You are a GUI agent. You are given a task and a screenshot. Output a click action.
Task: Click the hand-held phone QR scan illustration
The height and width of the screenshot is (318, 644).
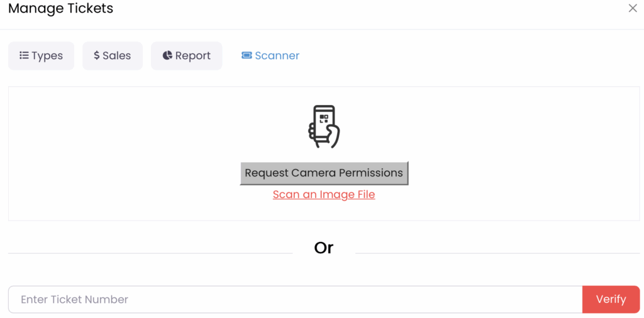pyautogui.click(x=324, y=127)
